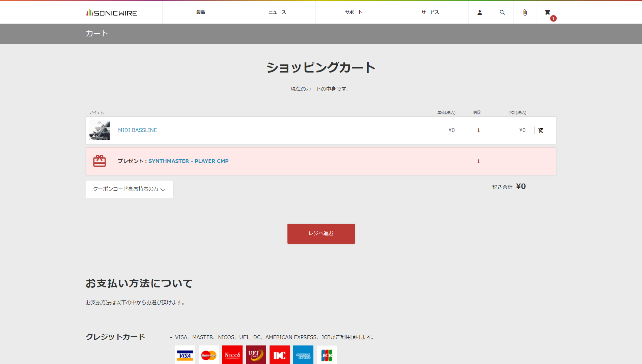
Task: Click the レジへ進む checkout button
Action: click(x=321, y=233)
